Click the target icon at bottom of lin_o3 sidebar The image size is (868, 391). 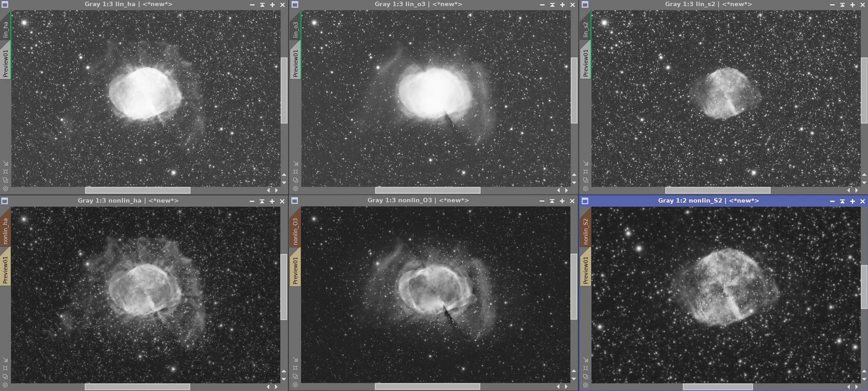tap(295, 188)
